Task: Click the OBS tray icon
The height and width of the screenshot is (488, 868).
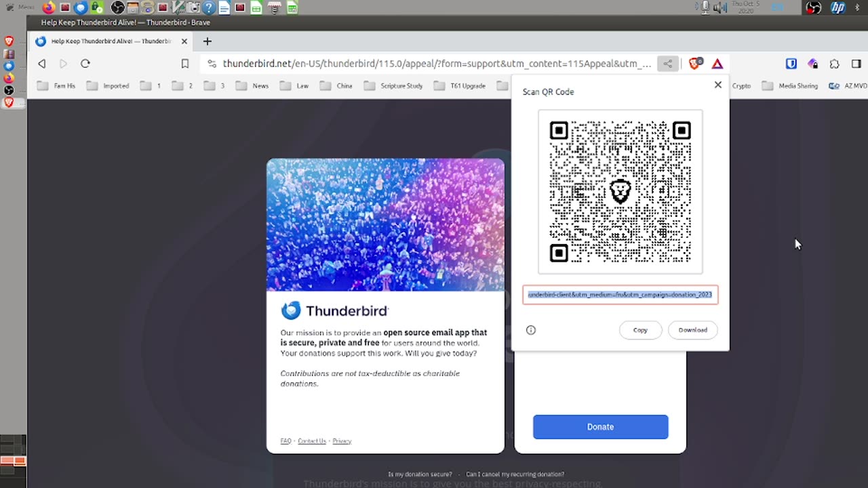Action: coord(813,7)
